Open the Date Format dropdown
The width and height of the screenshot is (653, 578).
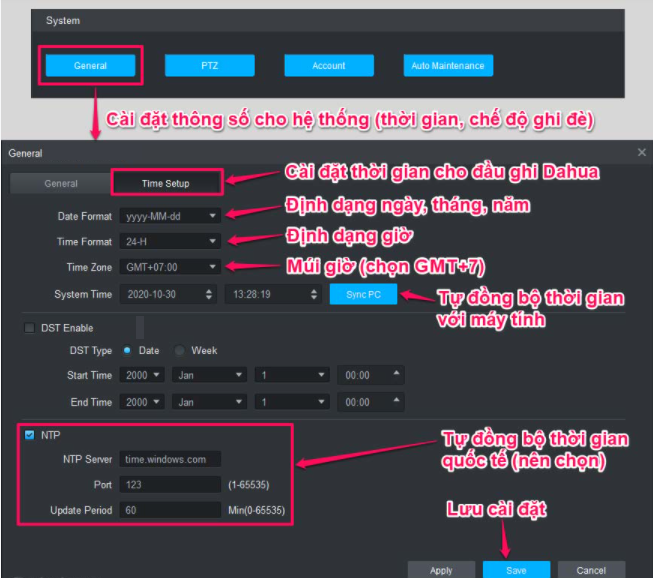170,215
